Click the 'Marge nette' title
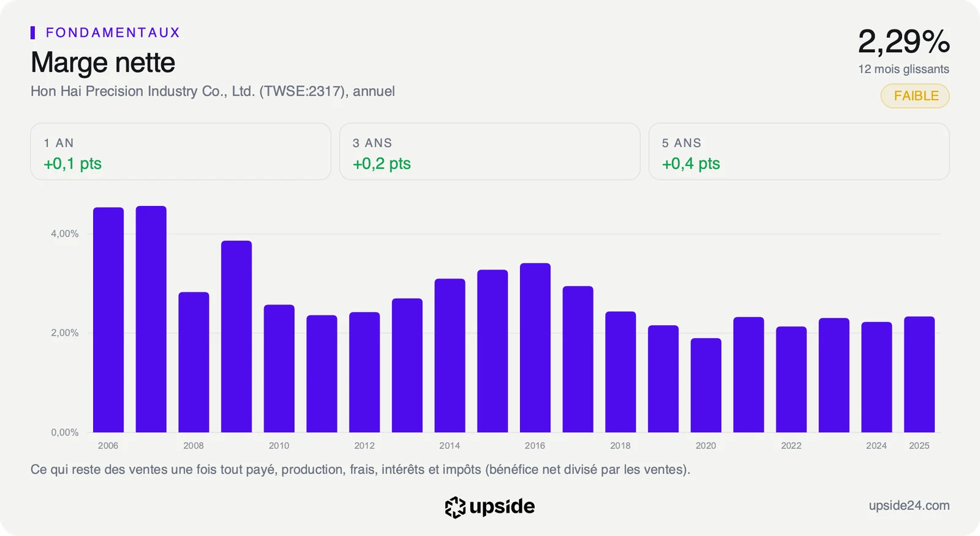Screen dimensions: 980x536 coord(103,62)
